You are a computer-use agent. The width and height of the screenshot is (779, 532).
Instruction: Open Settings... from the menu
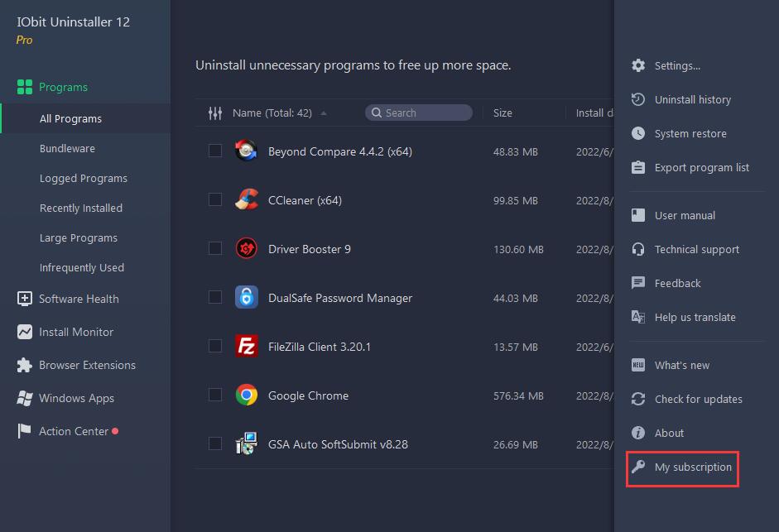point(678,66)
